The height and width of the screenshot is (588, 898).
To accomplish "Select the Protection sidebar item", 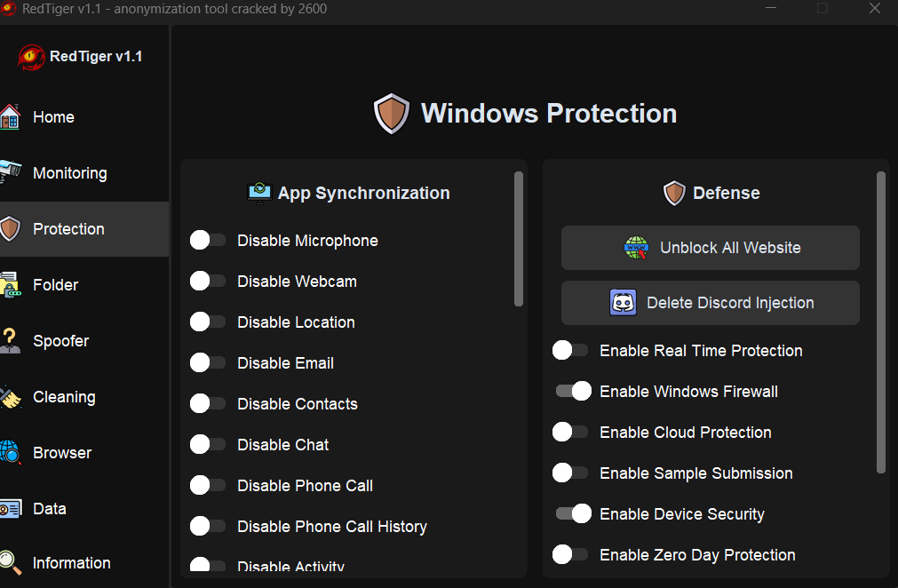I will pos(84,229).
